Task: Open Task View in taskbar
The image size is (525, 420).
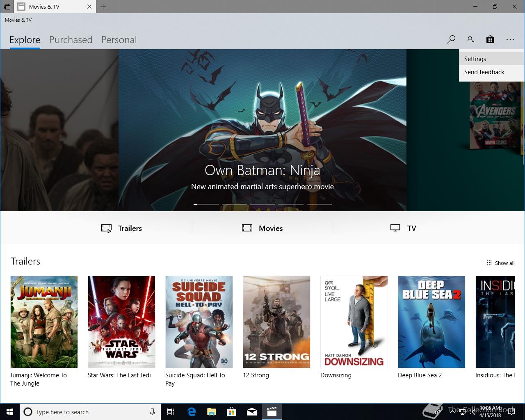Action: [171, 412]
